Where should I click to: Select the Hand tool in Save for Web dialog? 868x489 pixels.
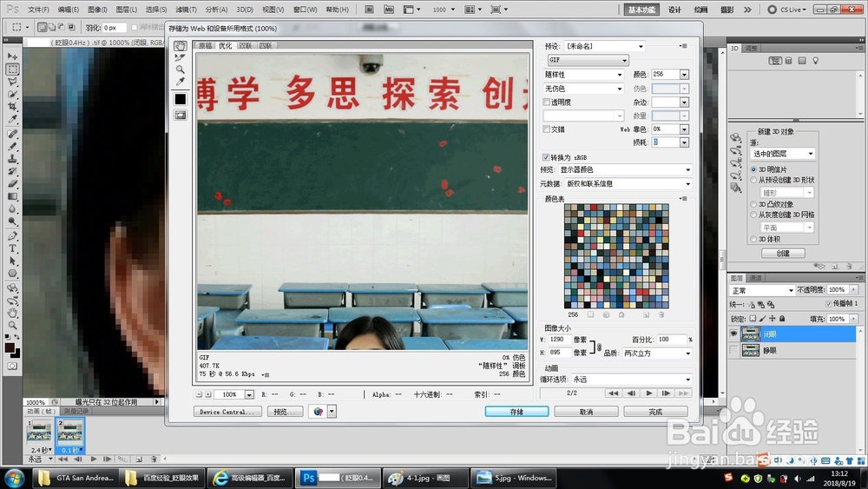[x=180, y=46]
